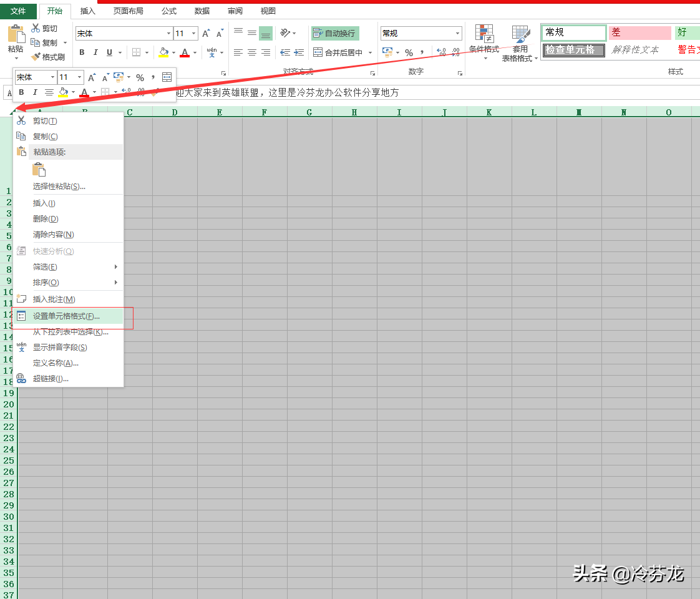Image resolution: width=700 pixels, height=599 pixels.
Task: Align text to vertical middle
Action: 252,33
